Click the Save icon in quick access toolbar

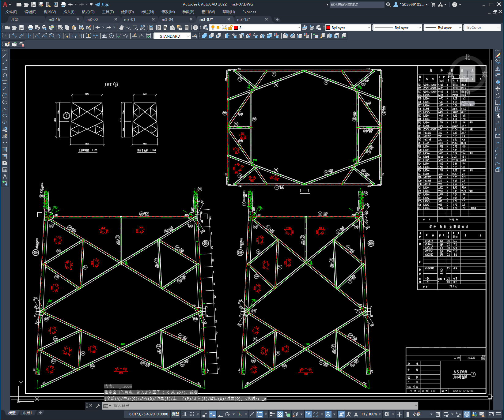point(33,4)
